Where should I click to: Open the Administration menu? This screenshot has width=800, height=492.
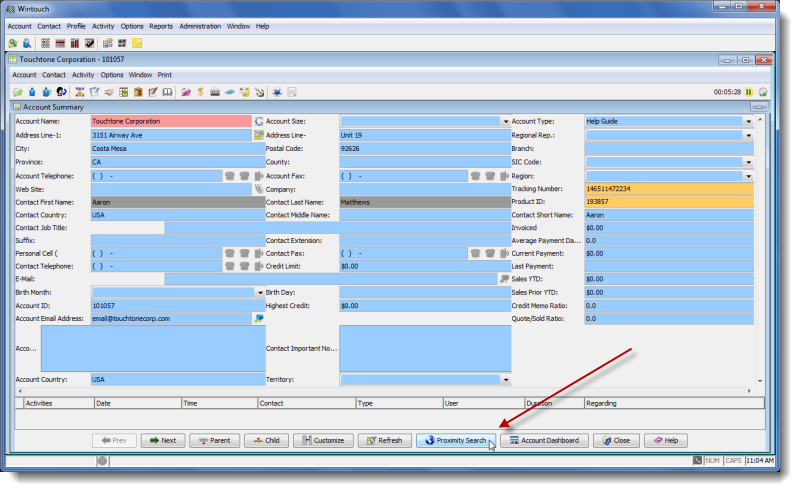(x=200, y=26)
